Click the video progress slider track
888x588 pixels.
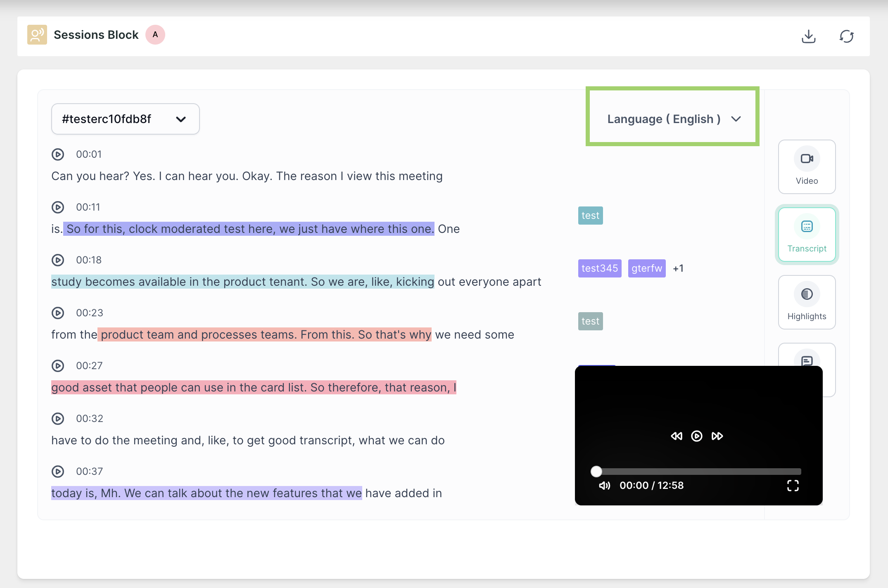coord(698,471)
